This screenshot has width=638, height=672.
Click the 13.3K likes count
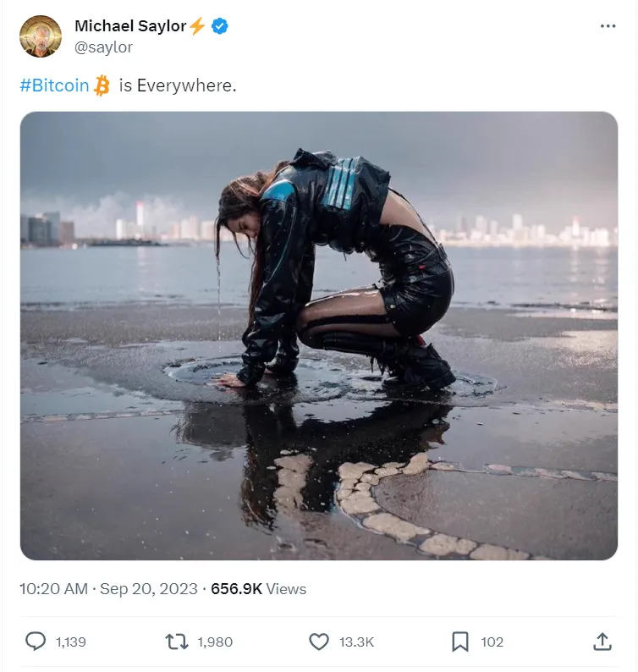[x=356, y=642]
